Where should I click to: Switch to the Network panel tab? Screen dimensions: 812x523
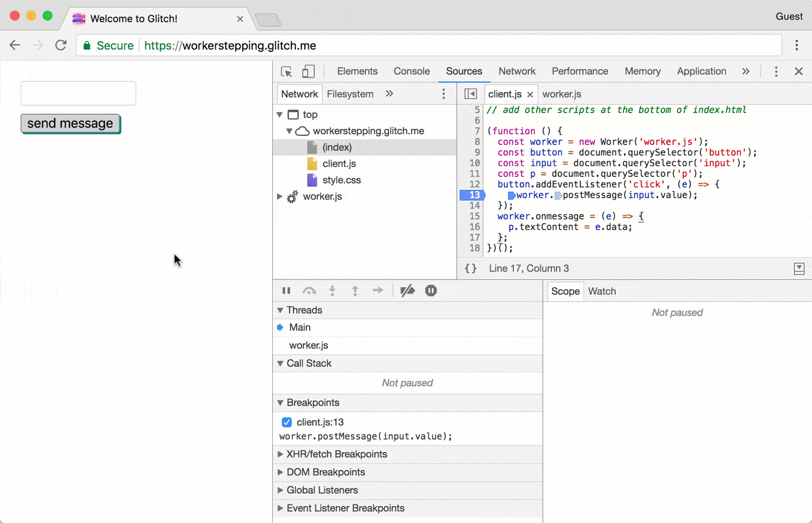pyautogui.click(x=516, y=71)
